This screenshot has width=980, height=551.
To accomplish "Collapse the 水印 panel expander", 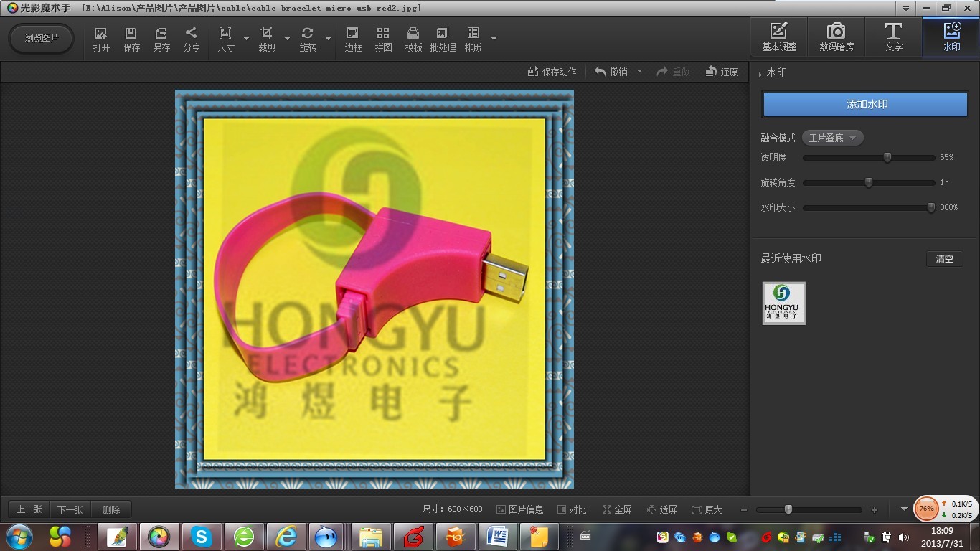I will coord(760,74).
